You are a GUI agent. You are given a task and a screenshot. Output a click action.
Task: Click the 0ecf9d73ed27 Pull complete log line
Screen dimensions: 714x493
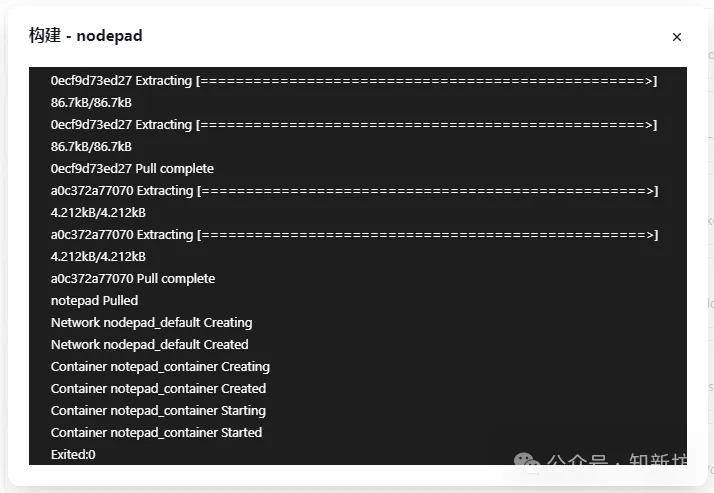tap(132, 168)
